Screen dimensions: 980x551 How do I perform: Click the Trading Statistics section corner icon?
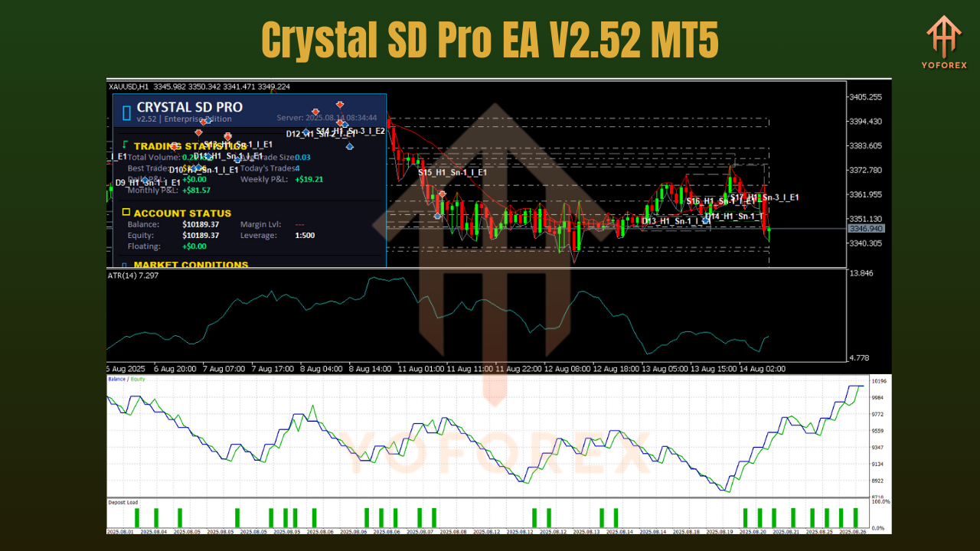click(x=123, y=145)
